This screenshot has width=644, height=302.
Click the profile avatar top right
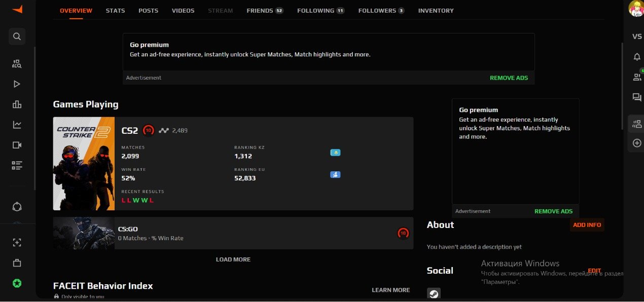tap(636, 9)
